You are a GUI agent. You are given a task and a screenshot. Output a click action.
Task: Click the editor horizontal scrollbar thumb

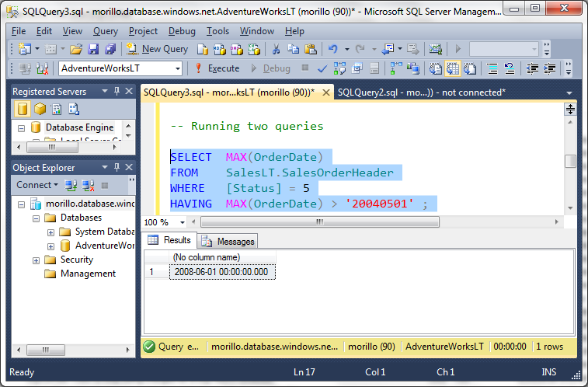click(320, 222)
